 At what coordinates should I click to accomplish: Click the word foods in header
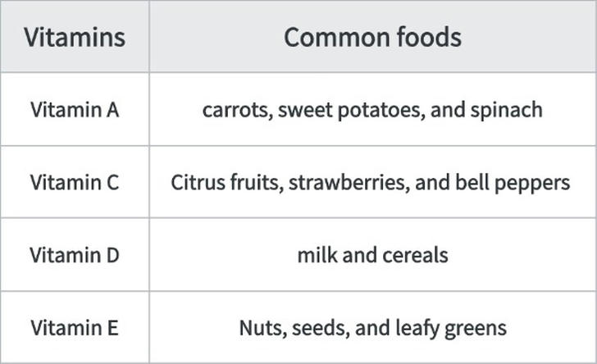click(x=429, y=37)
